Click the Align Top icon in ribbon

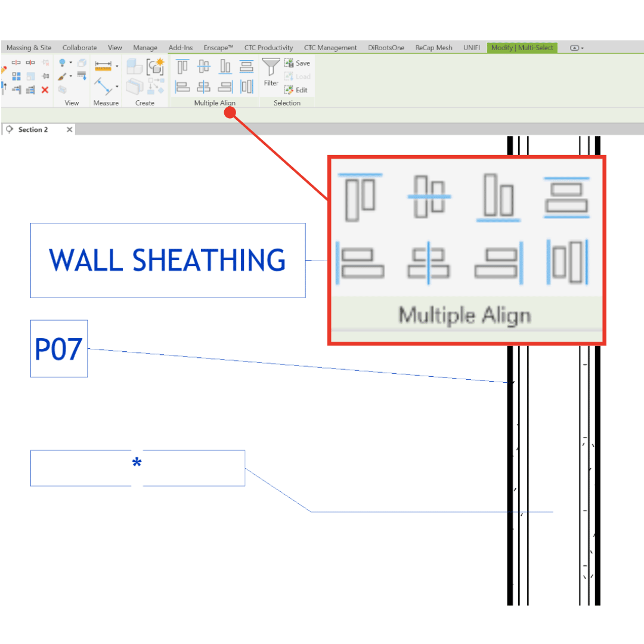coord(182,66)
